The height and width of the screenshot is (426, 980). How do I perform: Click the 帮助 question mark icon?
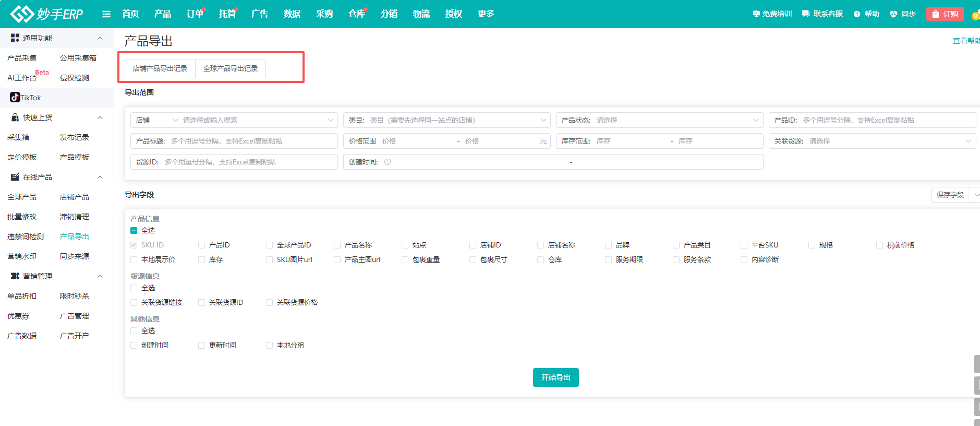click(857, 14)
